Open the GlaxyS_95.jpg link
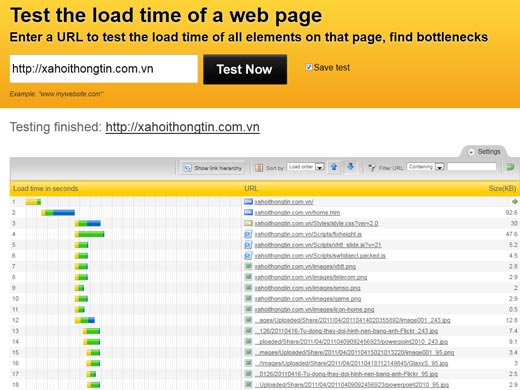Image resolution: width=520 pixels, height=390 pixels. click(x=352, y=363)
